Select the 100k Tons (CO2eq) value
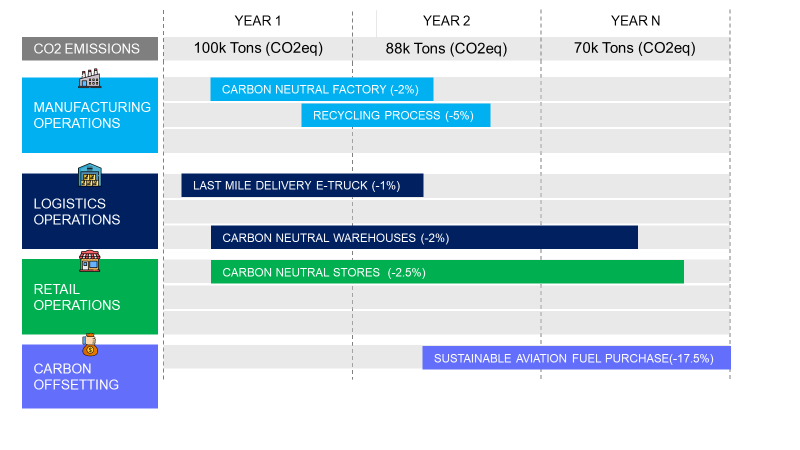This screenshot has height=450, width=800. point(258,48)
